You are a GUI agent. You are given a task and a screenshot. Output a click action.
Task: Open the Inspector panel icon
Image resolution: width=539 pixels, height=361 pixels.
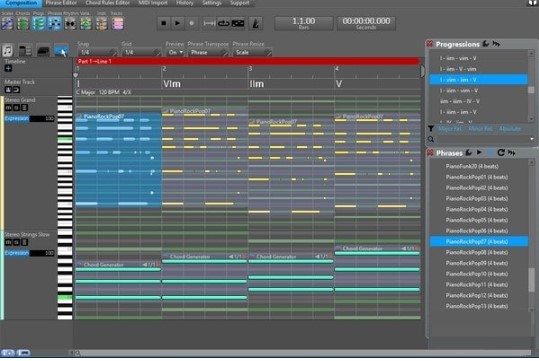pyautogui.click(x=101, y=24)
